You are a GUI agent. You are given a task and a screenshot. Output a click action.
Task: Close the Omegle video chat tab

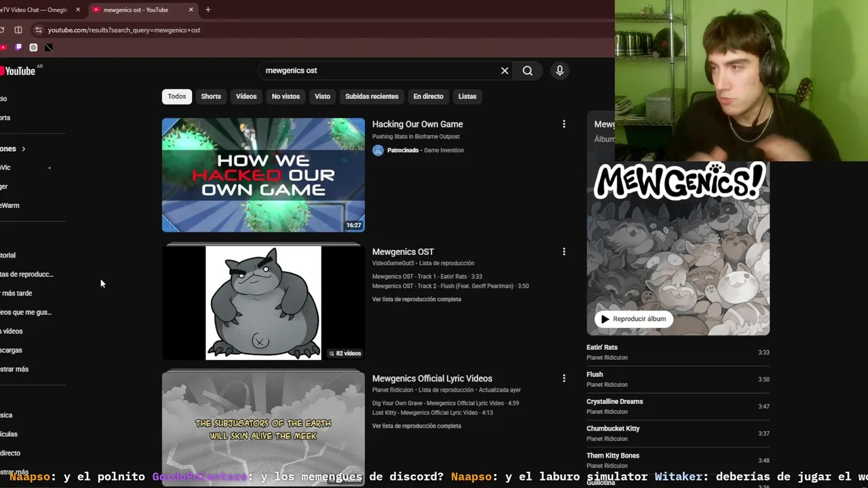[x=78, y=9]
